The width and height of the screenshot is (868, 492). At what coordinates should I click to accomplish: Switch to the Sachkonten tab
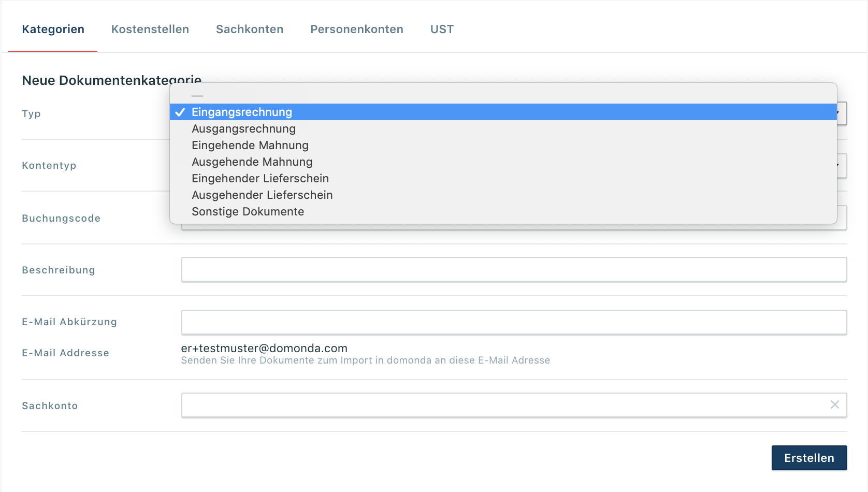(250, 29)
